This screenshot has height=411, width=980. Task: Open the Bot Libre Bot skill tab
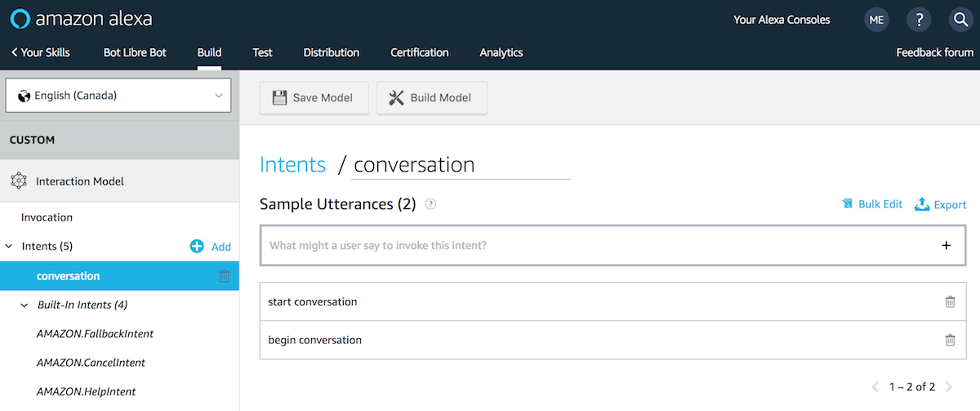tap(135, 52)
